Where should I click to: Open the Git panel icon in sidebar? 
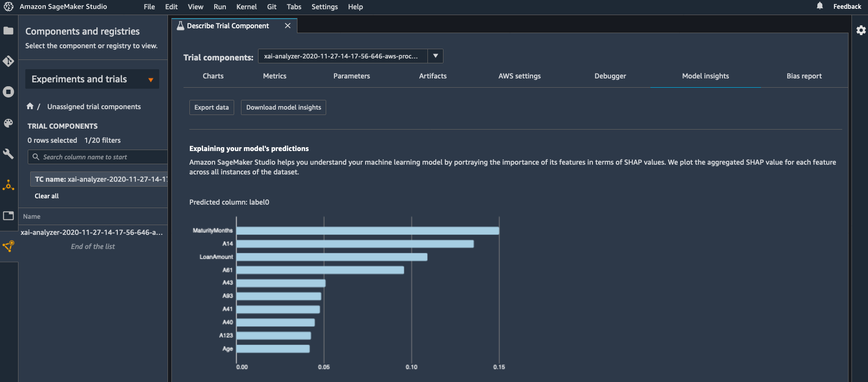click(8, 61)
